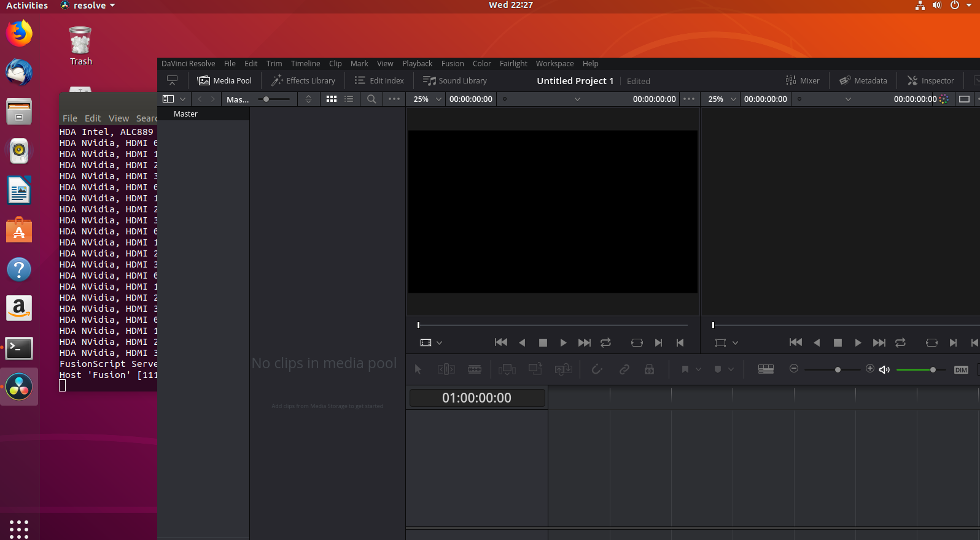The height and width of the screenshot is (540, 980).
Task: Open the audio Mixer panel
Action: (803, 80)
